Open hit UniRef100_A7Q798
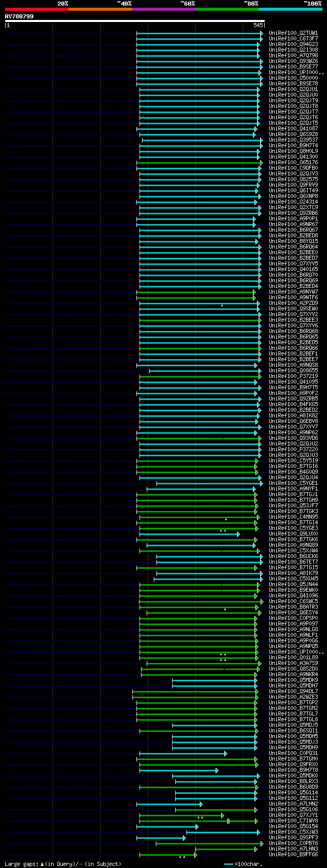327x868 pixels. tap(293, 55)
